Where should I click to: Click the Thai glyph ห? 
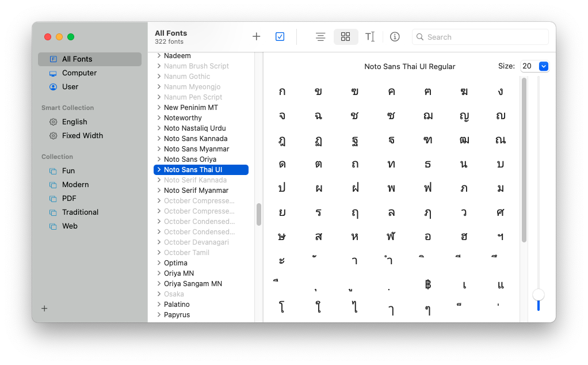[x=355, y=237]
